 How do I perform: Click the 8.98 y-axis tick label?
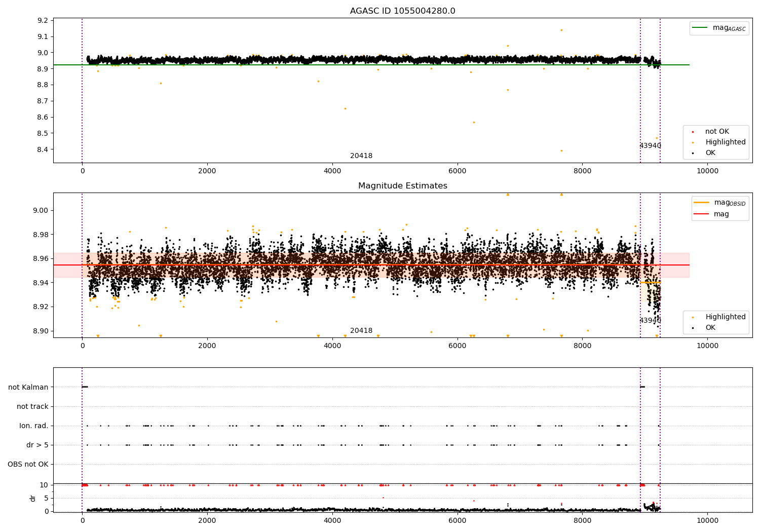[x=42, y=235]
